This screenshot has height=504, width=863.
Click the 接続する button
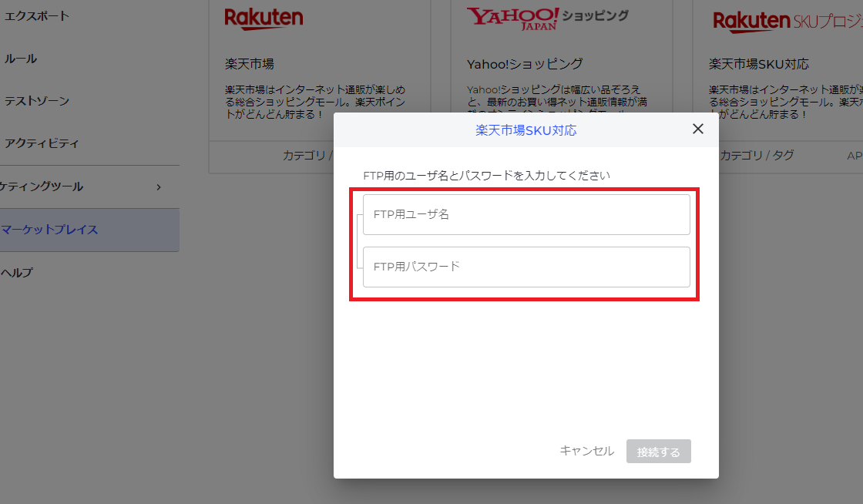[x=658, y=451]
